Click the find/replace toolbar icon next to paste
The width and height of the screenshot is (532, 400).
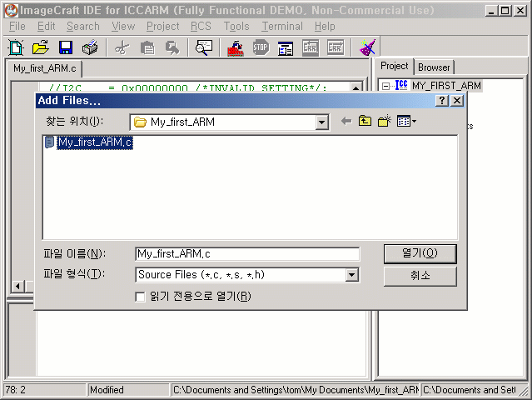172,47
